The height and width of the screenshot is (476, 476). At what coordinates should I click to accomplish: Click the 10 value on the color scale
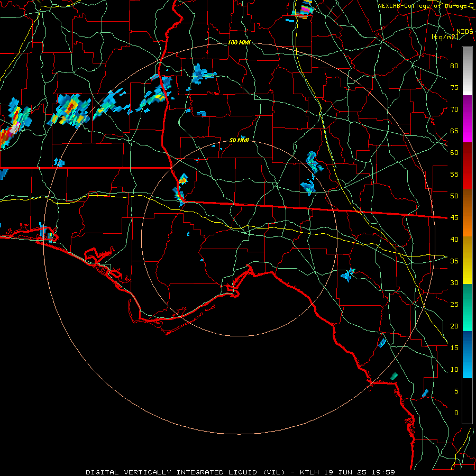coord(454,370)
